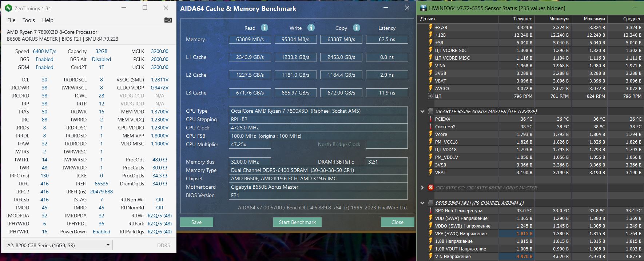The width and height of the screenshot is (644, 261).
Task: Click the lightning icon beside VIN Напряжение
Action: 431,256
